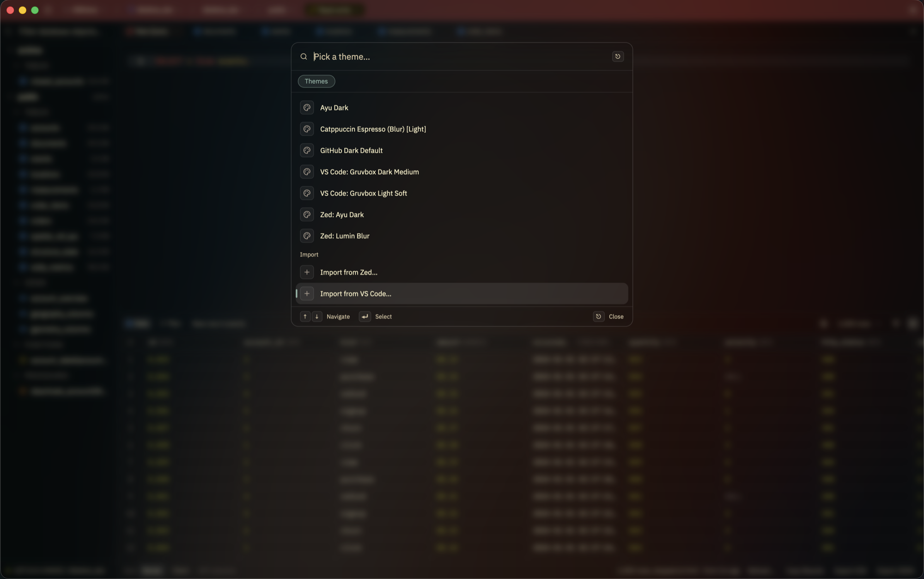Click palette icon beside Zed: Lumin Blur
This screenshot has width=924, height=579.
pos(307,236)
